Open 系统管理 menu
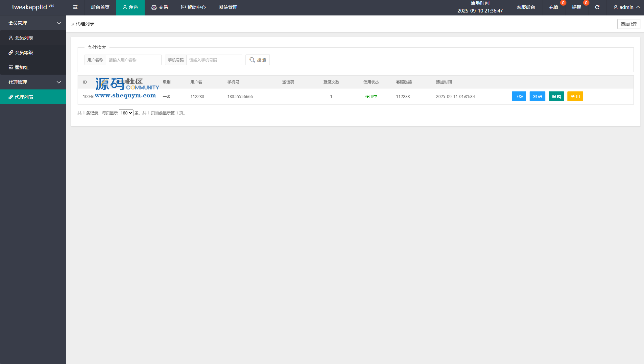 (228, 7)
